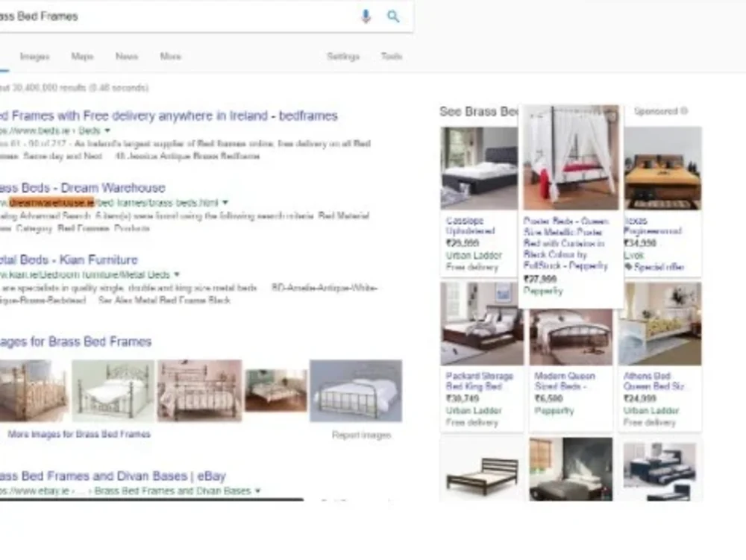This screenshot has width=746, height=560.
Task: Switch to the News tab
Action: tap(127, 57)
